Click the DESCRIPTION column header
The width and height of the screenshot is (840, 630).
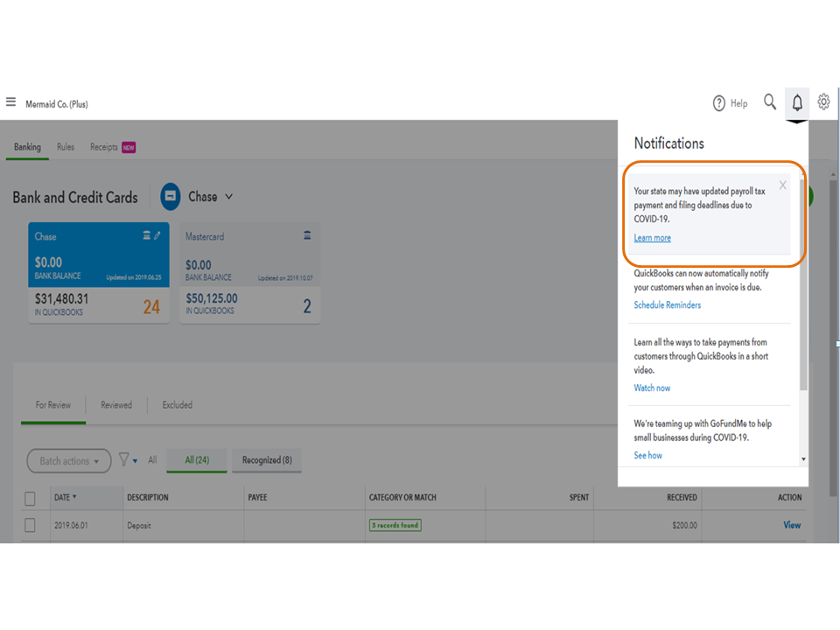click(148, 498)
